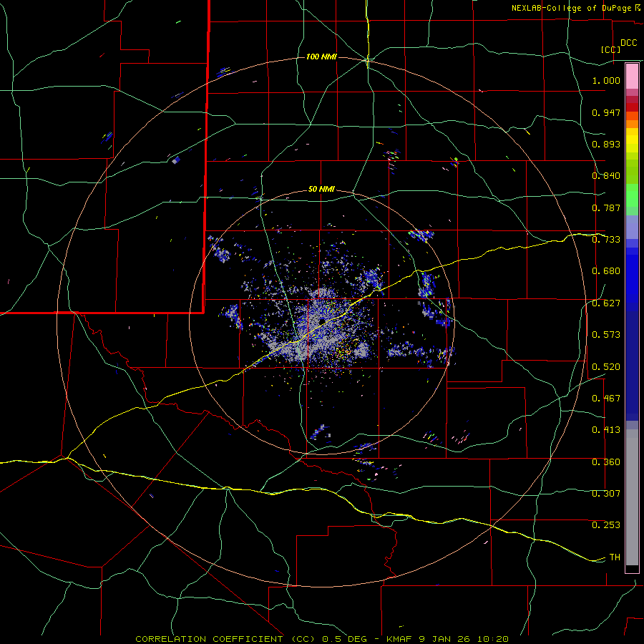Pick the bright green segment of the color bar
The image size is (644, 644).
[x=632, y=195]
